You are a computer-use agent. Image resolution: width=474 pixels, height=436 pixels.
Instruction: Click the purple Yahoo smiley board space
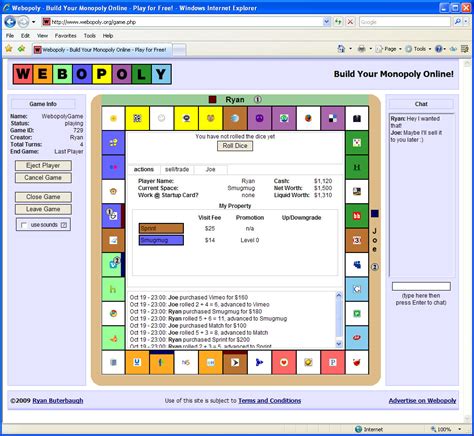[259, 118]
